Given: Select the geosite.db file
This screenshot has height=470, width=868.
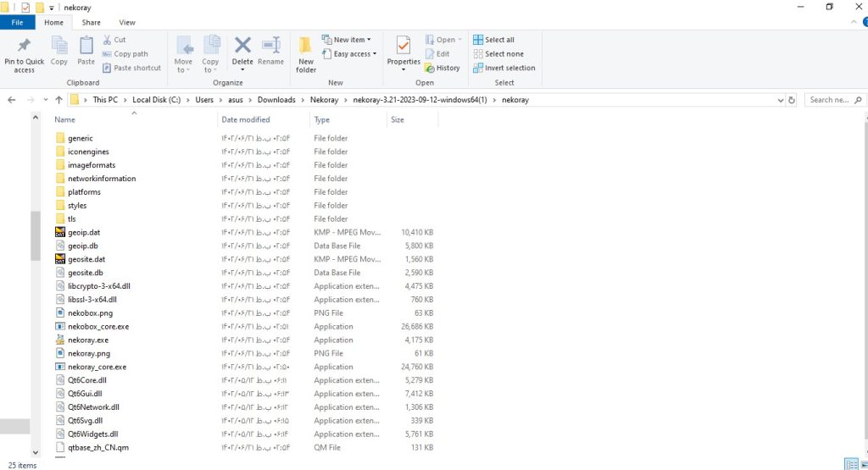Looking at the screenshot, I should click(86, 273).
